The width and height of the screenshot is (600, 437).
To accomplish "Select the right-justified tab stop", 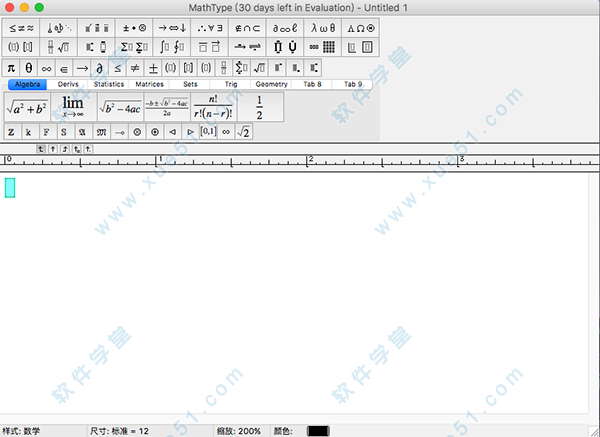I will point(65,149).
